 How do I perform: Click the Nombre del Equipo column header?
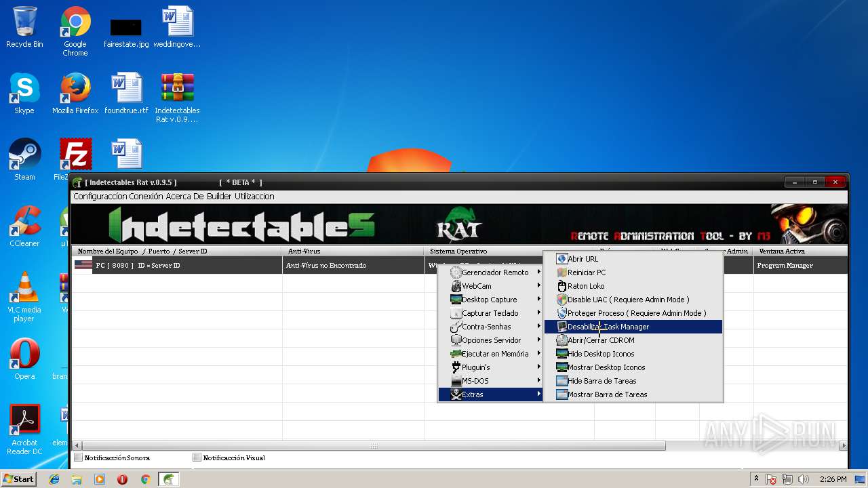[177, 251]
